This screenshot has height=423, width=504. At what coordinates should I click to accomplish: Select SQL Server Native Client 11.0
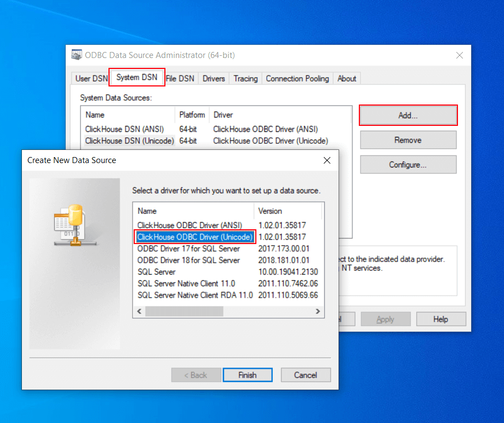186,283
